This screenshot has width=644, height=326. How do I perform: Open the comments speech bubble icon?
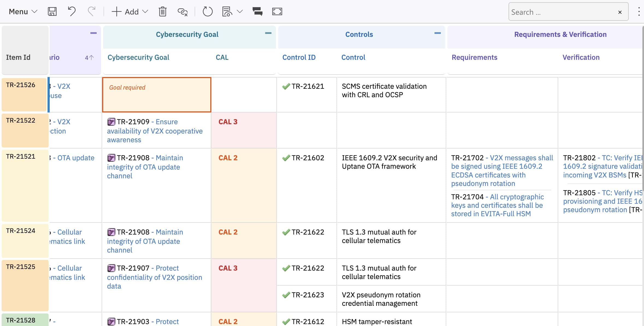[x=257, y=11]
